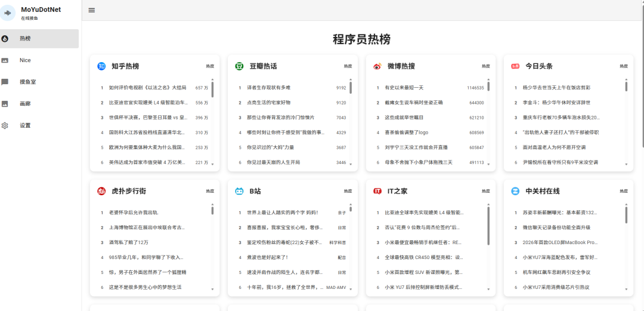The image size is (644, 311).
Task: Open the 设置 menu item
Action: (x=39, y=125)
